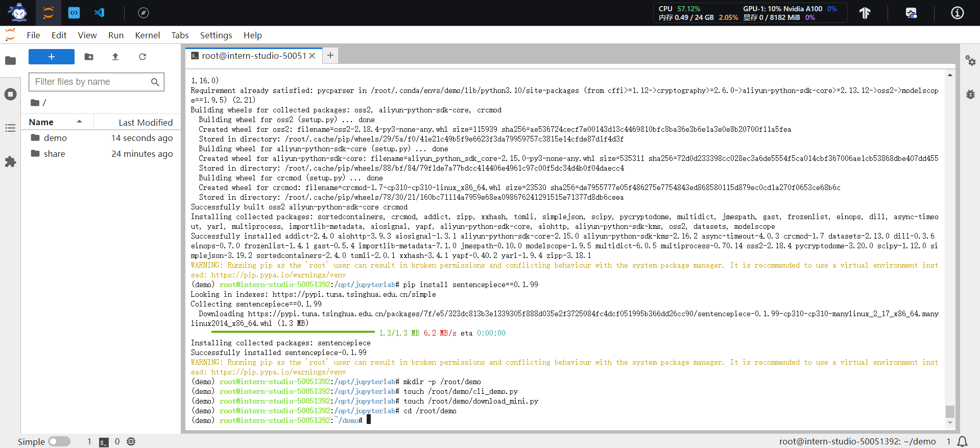Click the status bar text 'root@intern-studio-50051392: ~/demo'
Screen dimensions: 980x448
(x=857, y=441)
